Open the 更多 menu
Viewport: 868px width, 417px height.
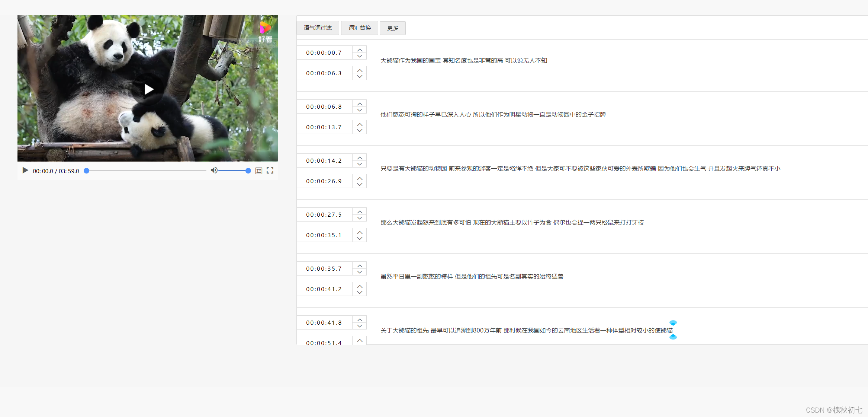pos(392,28)
